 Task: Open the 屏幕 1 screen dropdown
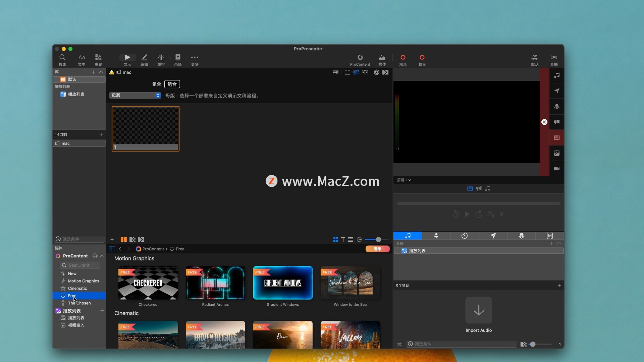pyautogui.click(x=404, y=180)
